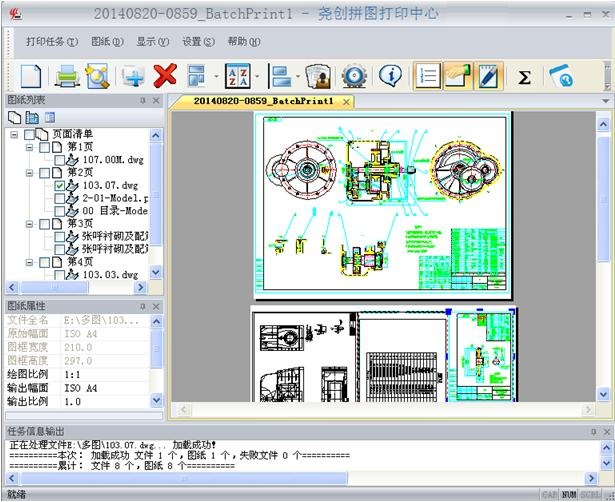Click the new blank document icon
Image resolution: width=615 pixels, height=502 pixels.
pyautogui.click(x=31, y=76)
